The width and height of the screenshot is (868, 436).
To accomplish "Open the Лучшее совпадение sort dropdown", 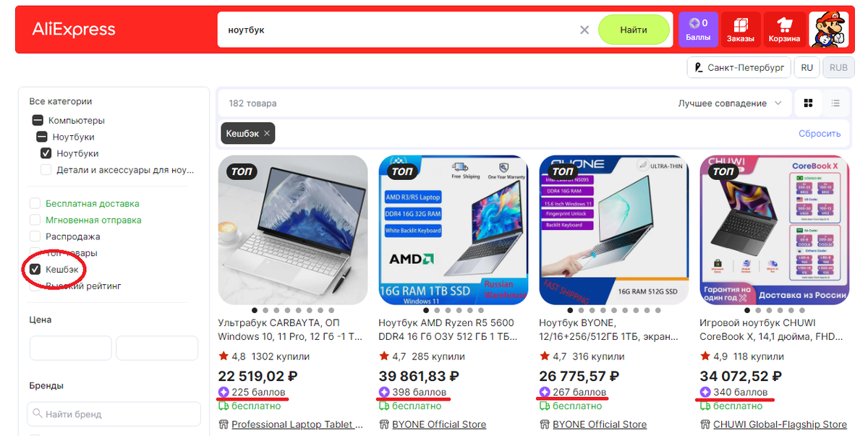I will coord(729,103).
